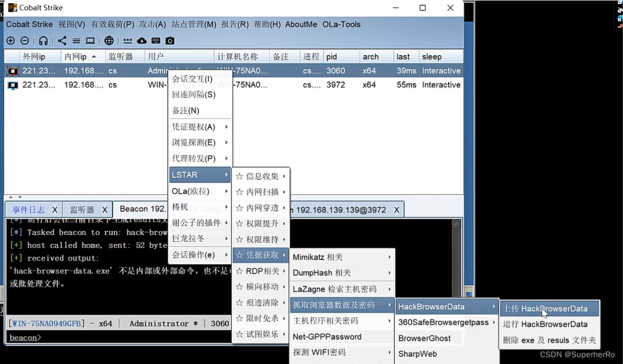Select beacon icon for pid 3972 row
This screenshot has width=623, height=364.
coord(12,85)
